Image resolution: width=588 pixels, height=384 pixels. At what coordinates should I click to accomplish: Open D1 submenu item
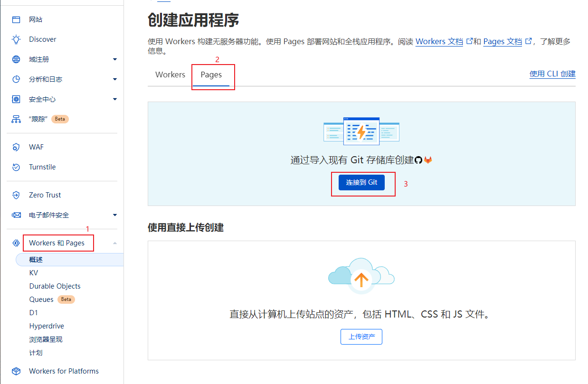pyautogui.click(x=34, y=313)
